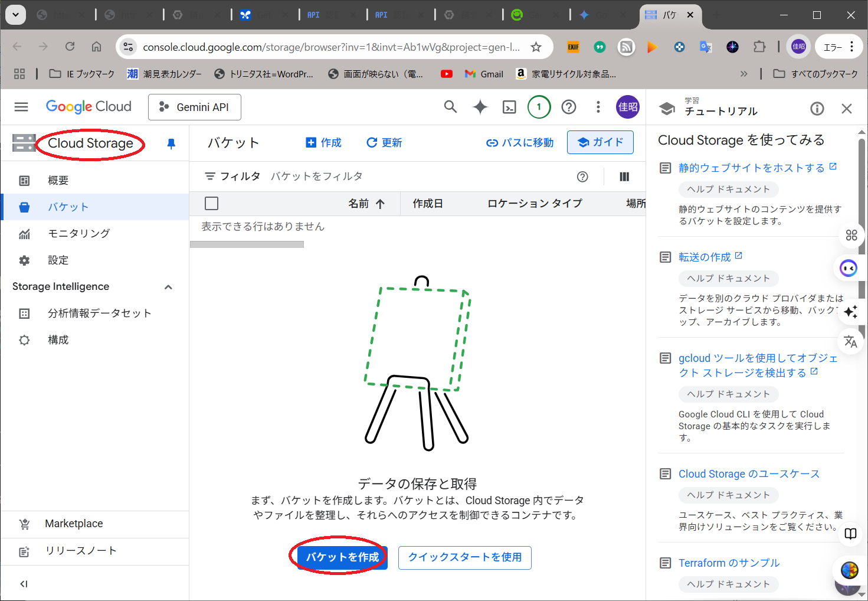Collapse the Storage Intelligence section
Image resolution: width=868 pixels, height=601 pixels.
click(x=168, y=287)
